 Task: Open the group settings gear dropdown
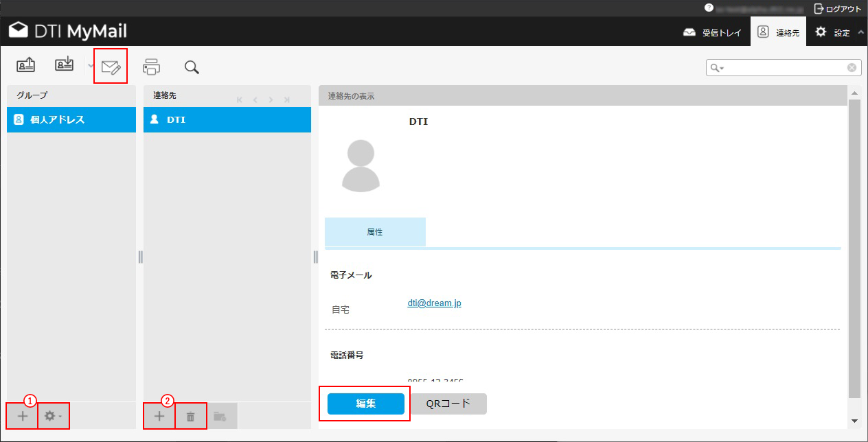(53, 416)
